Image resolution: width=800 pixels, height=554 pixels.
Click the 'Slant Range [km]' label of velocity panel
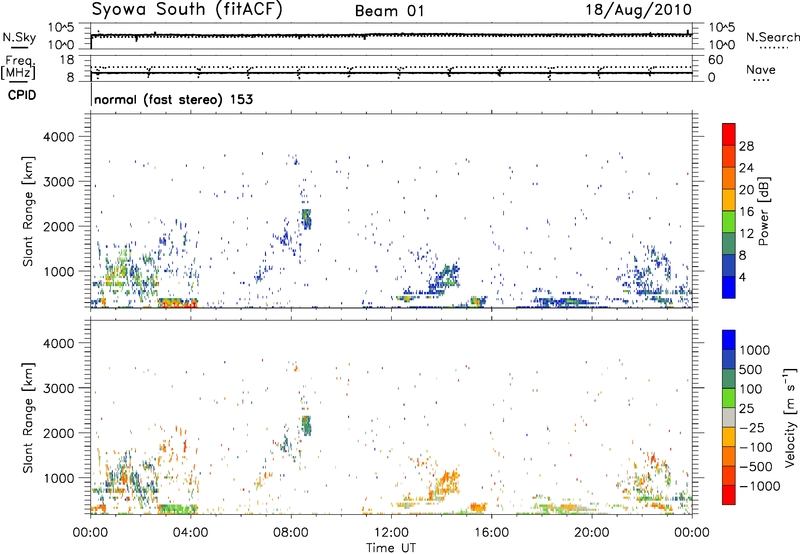(x=28, y=418)
